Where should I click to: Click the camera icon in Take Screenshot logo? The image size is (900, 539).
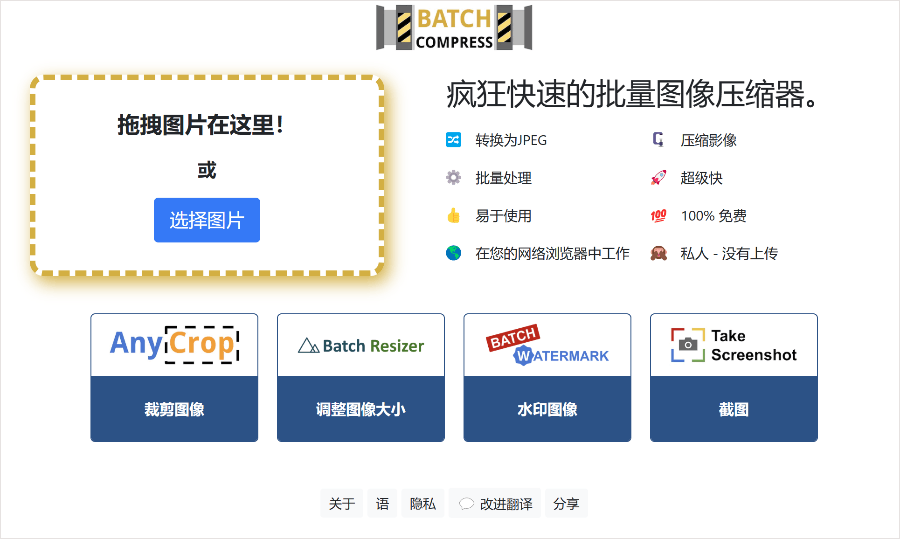coord(688,344)
